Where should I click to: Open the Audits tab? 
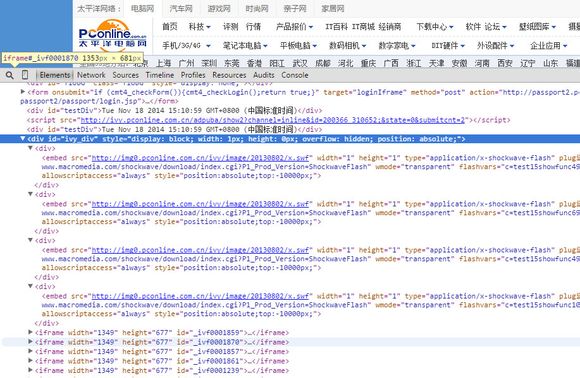click(264, 75)
